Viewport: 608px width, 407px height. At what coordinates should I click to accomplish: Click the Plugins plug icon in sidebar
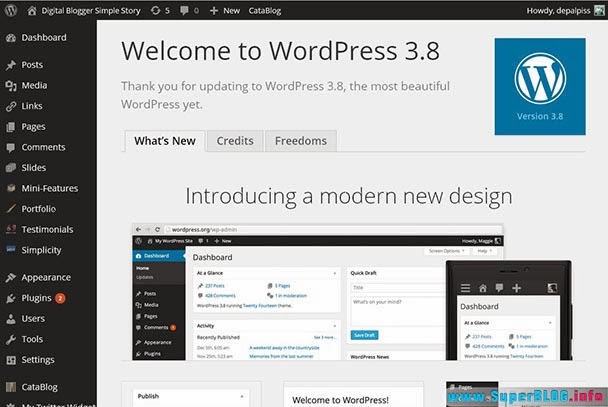pos(11,298)
